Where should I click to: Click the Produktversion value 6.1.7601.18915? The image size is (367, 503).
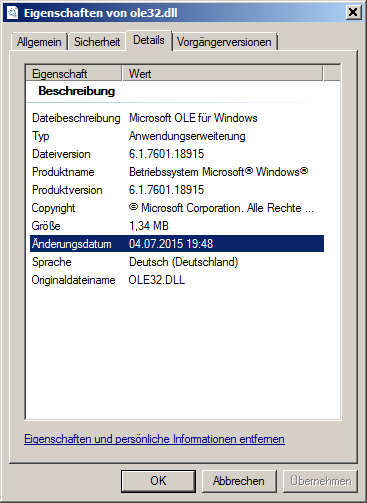pyautogui.click(x=166, y=190)
